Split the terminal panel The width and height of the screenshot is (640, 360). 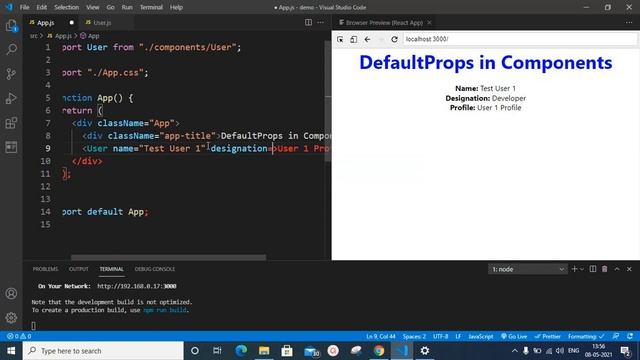coord(593,269)
